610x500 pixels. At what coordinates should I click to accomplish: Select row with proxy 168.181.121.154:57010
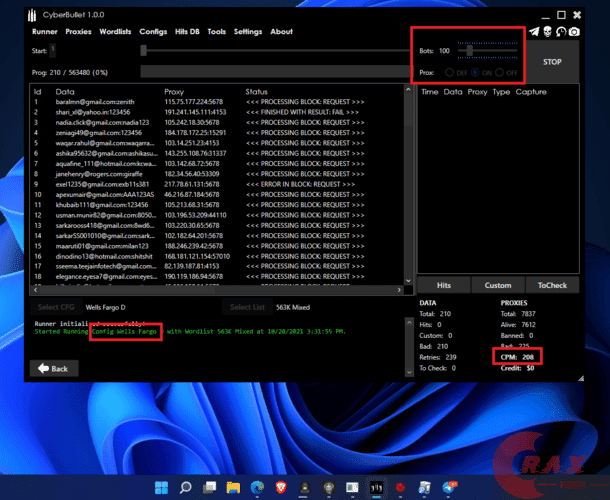click(x=218, y=256)
